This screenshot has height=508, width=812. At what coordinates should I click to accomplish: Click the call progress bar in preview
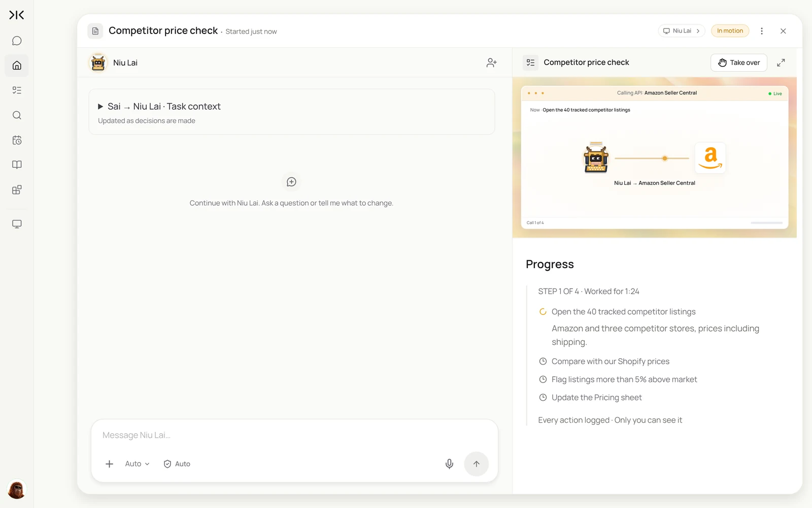pyautogui.click(x=766, y=223)
